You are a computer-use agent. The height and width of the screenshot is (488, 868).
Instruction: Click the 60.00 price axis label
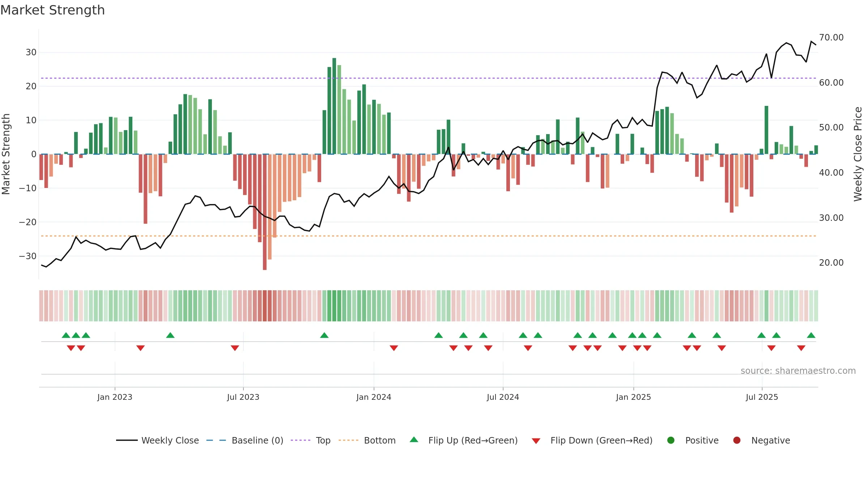click(x=831, y=83)
